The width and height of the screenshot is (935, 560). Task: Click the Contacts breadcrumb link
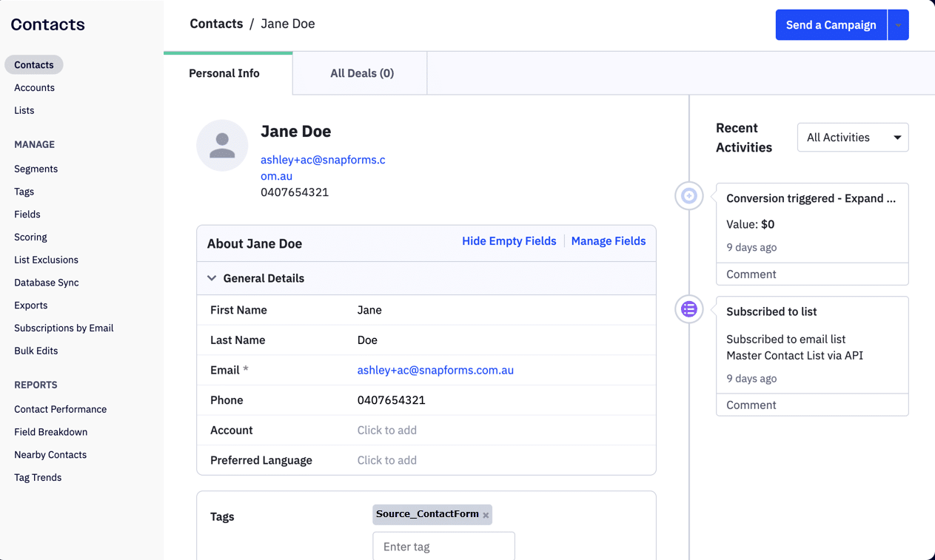point(216,24)
